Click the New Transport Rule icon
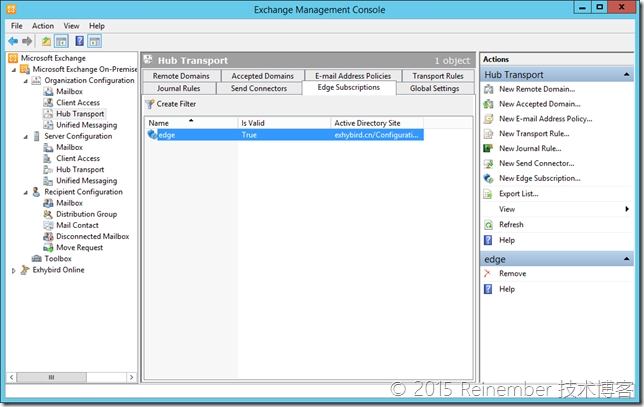 (x=488, y=133)
